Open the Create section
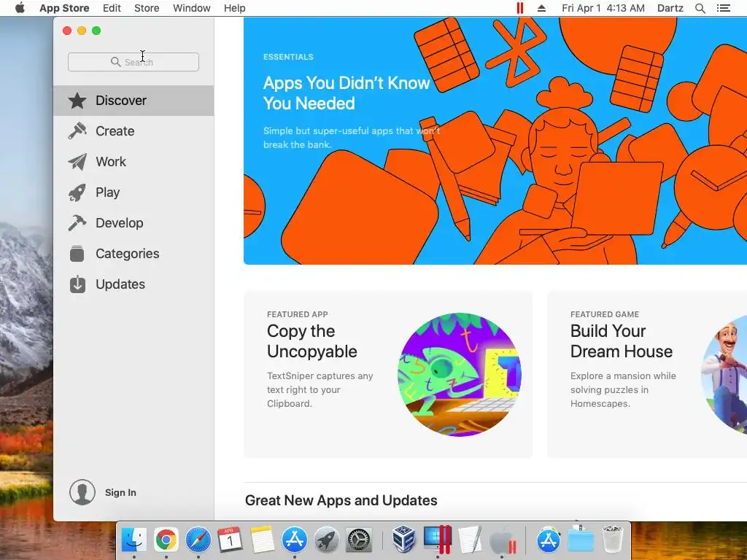 click(133, 131)
